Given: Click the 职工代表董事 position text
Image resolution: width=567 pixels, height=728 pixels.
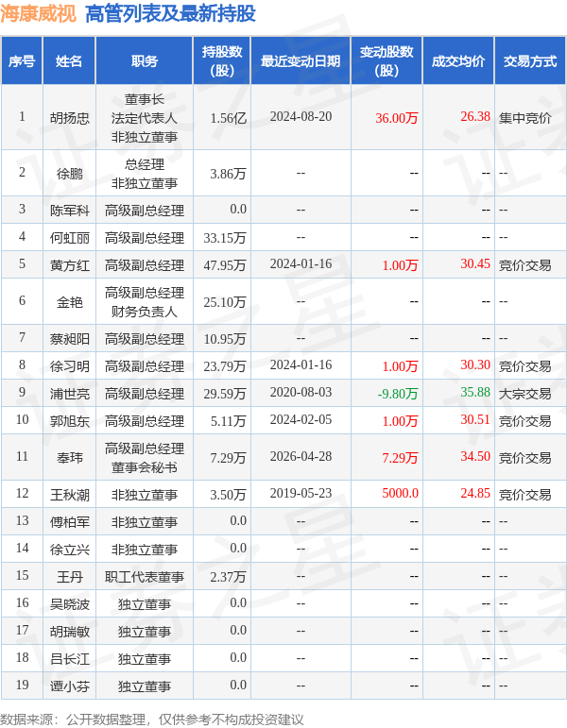Looking at the screenshot, I should 144,578.
